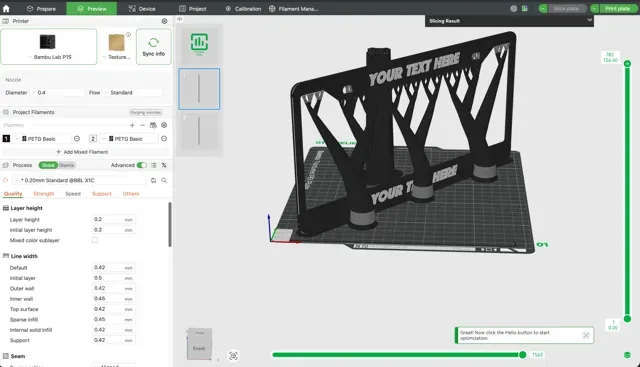Open the 0.20mm Standard process preset dropdown
Screen dimensions: 640x367
80,180
